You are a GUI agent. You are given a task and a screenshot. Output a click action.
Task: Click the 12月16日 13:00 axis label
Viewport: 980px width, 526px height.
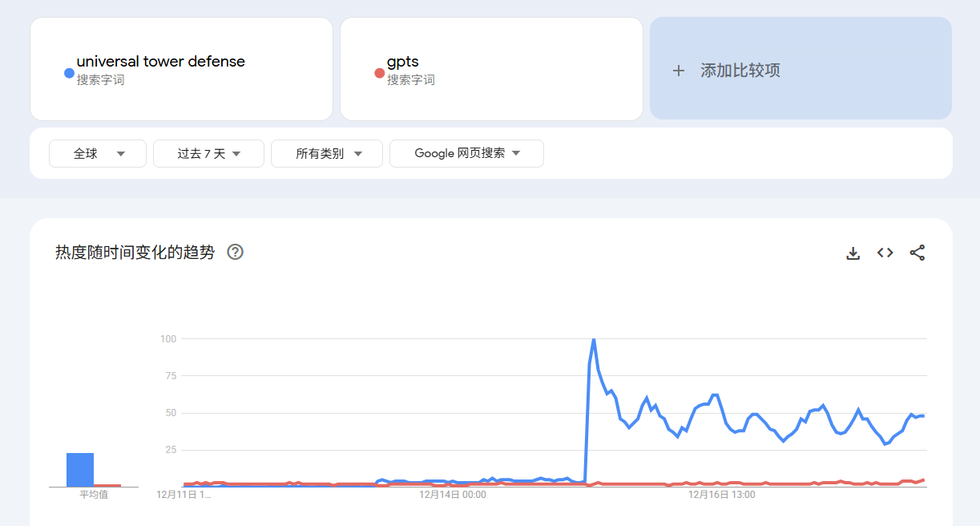click(x=722, y=495)
